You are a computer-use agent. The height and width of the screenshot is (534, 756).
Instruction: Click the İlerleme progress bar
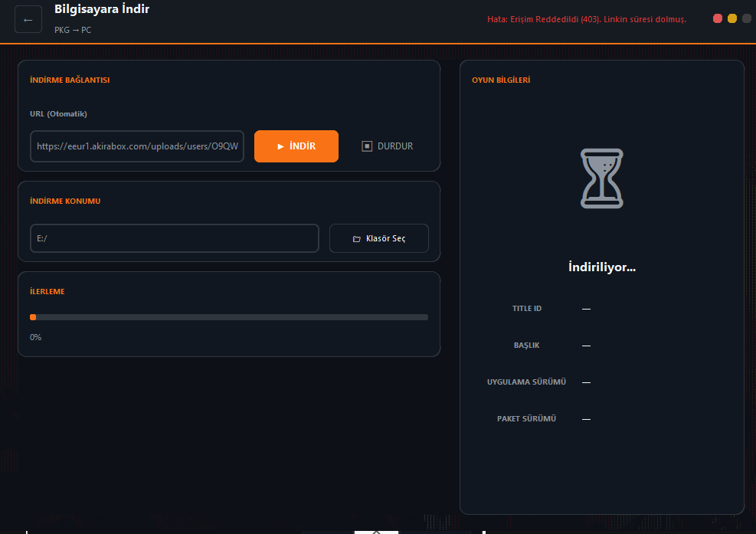(x=229, y=317)
